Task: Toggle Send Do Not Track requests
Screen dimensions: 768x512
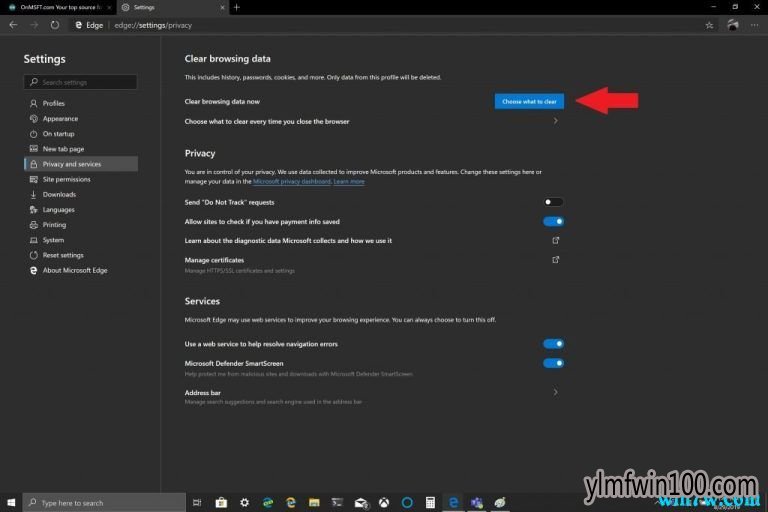Action: tap(553, 202)
